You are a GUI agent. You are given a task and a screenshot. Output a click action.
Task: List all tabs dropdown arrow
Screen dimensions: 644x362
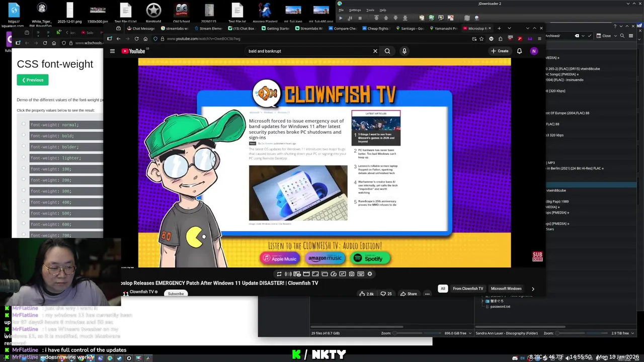(509, 28)
